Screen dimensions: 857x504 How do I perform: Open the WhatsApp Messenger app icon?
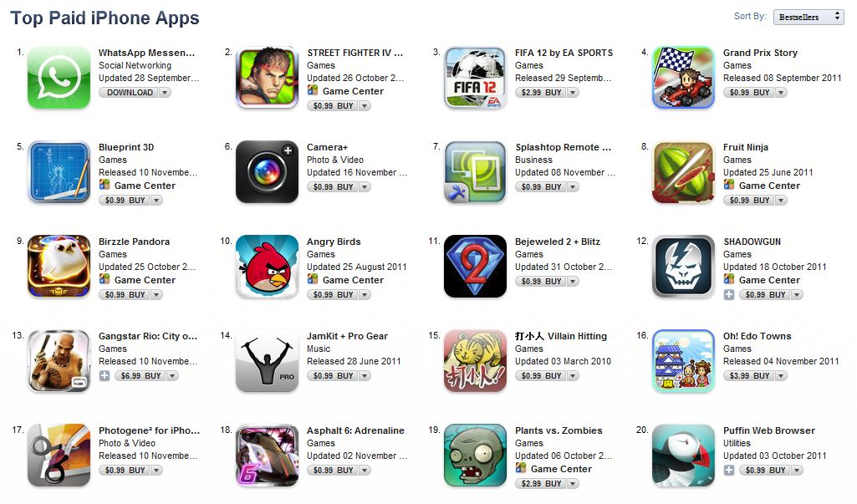pos(59,78)
